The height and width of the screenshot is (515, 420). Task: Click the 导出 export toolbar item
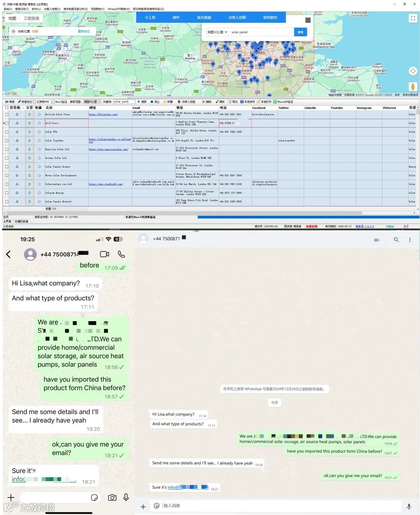point(233,102)
